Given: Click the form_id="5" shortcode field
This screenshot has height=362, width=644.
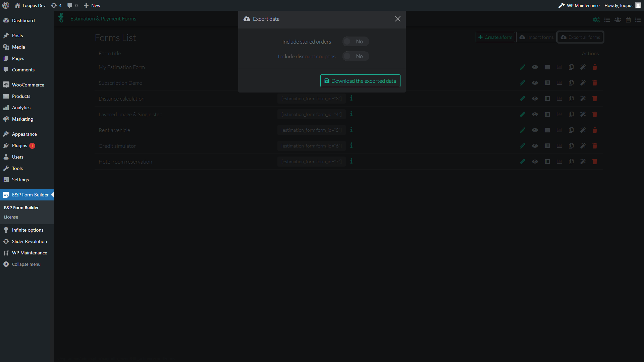Looking at the screenshot, I should [x=311, y=130].
